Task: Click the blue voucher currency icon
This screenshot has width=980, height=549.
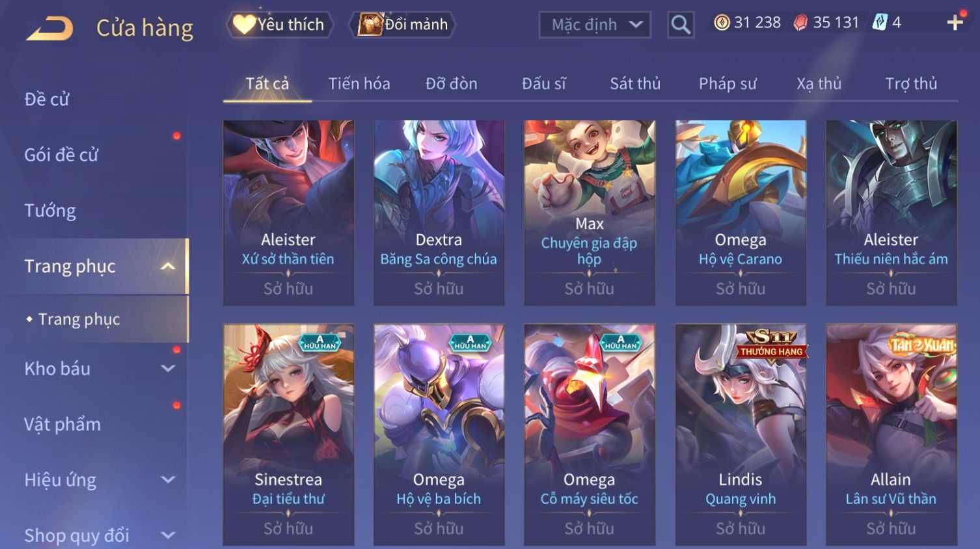Action: click(x=880, y=23)
